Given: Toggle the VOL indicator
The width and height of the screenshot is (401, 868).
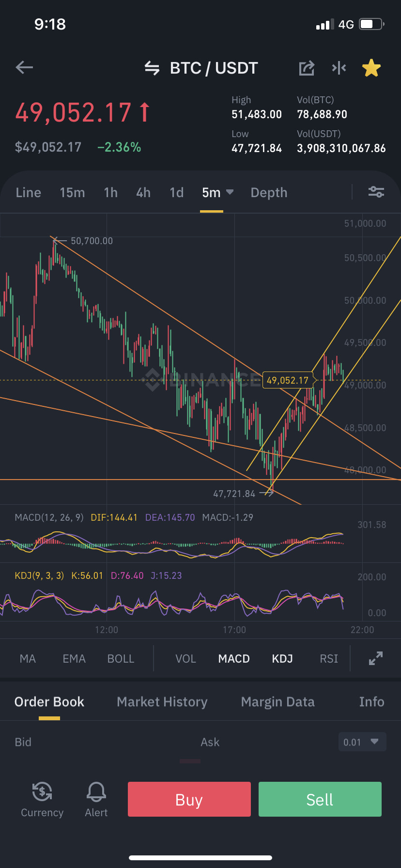Looking at the screenshot, I should tap(185, 659).
